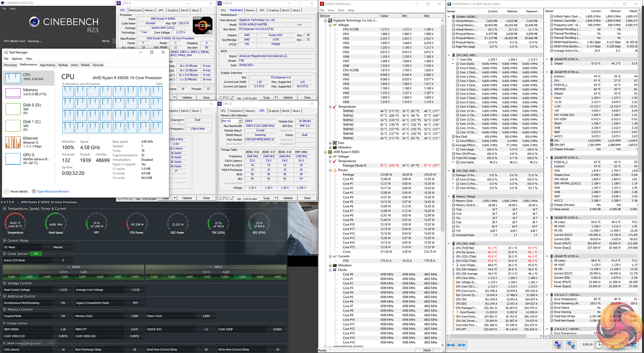Click HWiNFO magnifier-on-monitor icon
The image size is (644, 353).
pos(557,345)
